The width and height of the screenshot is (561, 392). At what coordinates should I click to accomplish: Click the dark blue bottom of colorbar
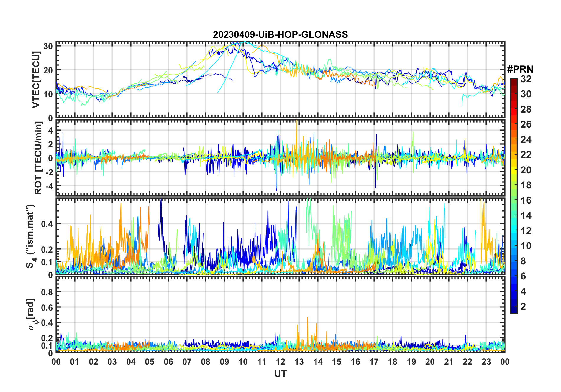tap(514, 311)
